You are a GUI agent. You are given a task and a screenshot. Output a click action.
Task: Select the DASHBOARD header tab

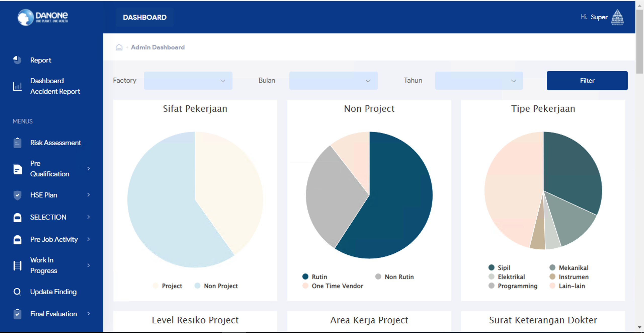pos(145,17)
